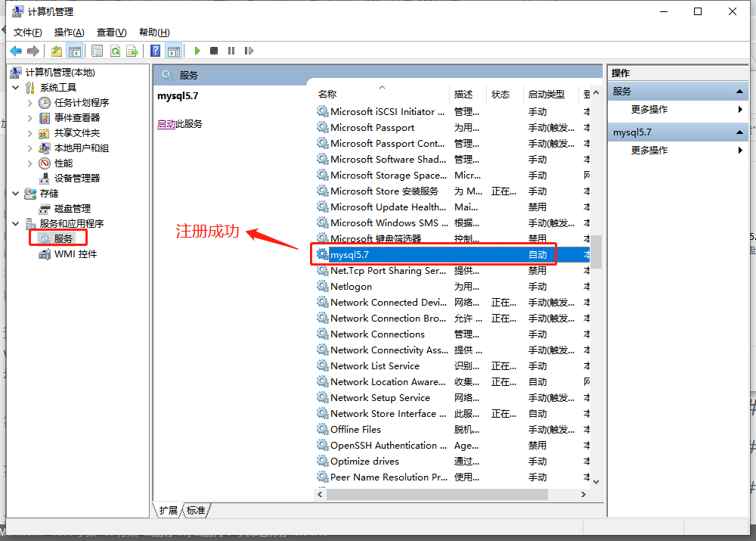Click the Pause service toolbar icon

(x=231, y=51)
